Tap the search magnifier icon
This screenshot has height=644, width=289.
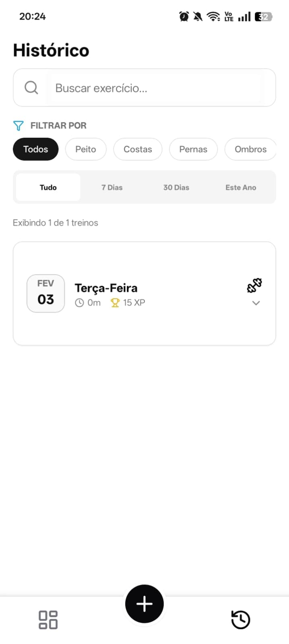31,87
